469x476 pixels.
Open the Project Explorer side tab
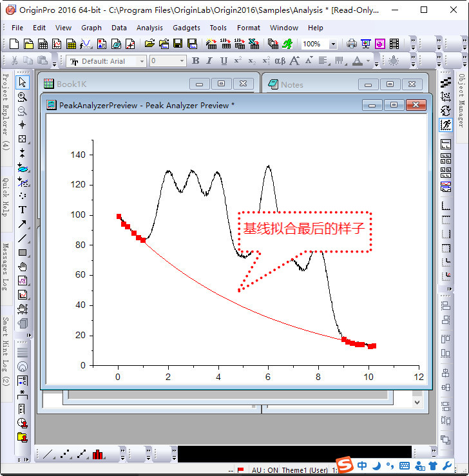point(6,111)
